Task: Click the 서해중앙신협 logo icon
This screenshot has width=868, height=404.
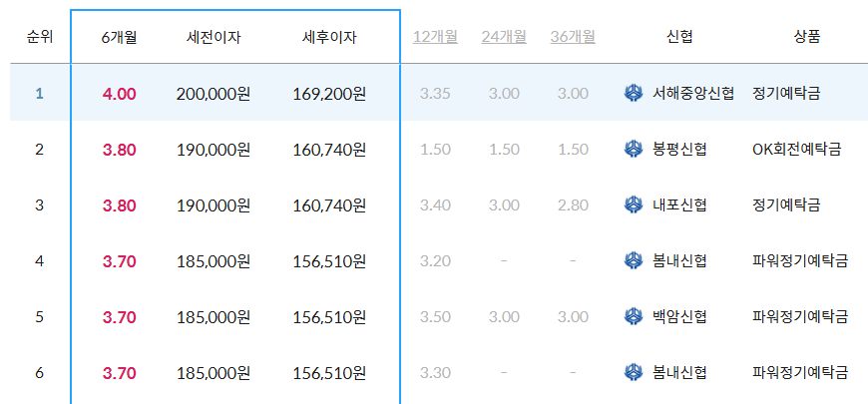Action: 634,94
